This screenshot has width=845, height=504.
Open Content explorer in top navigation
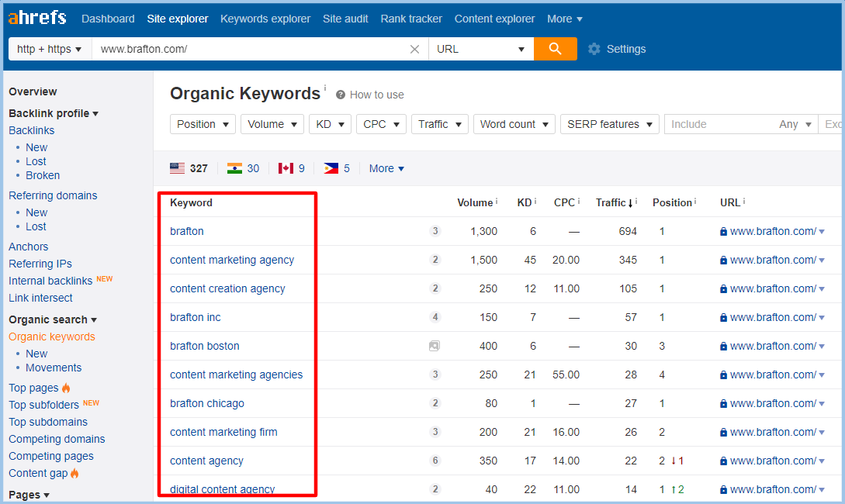coord(494,19)
